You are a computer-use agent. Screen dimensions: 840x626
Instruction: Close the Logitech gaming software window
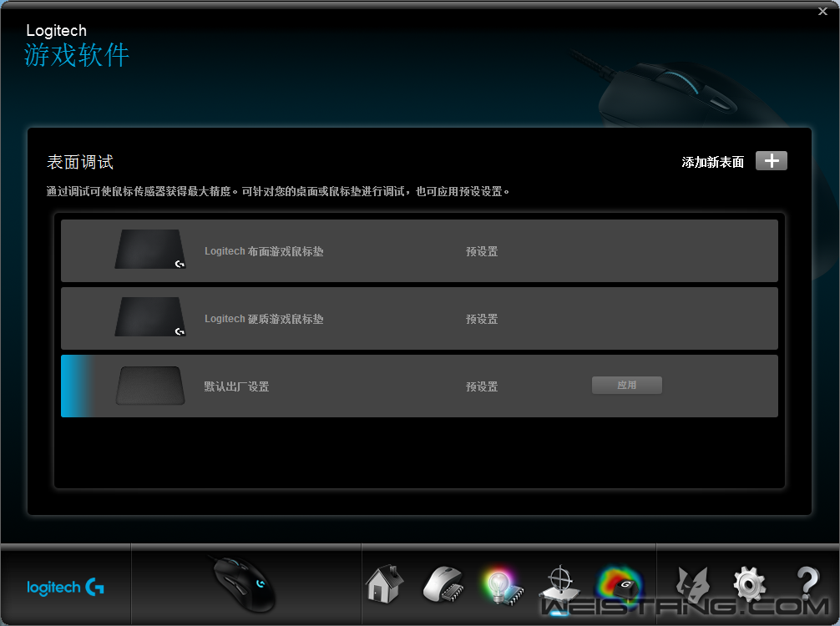tap(822, 11)
